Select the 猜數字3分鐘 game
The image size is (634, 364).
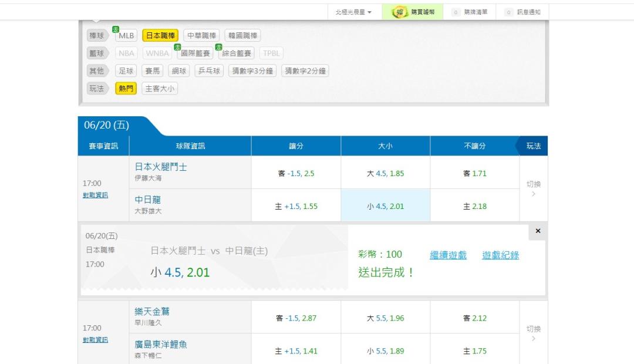pos(252,71)
